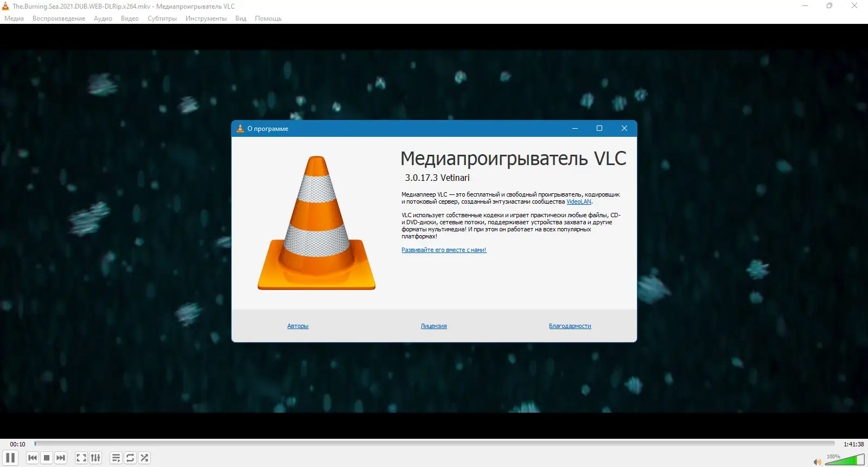Image resolution: width=868 pixels, height=467 pixels.
Task: Maximize the 'О программе' dialog
Action: point(599,129)
